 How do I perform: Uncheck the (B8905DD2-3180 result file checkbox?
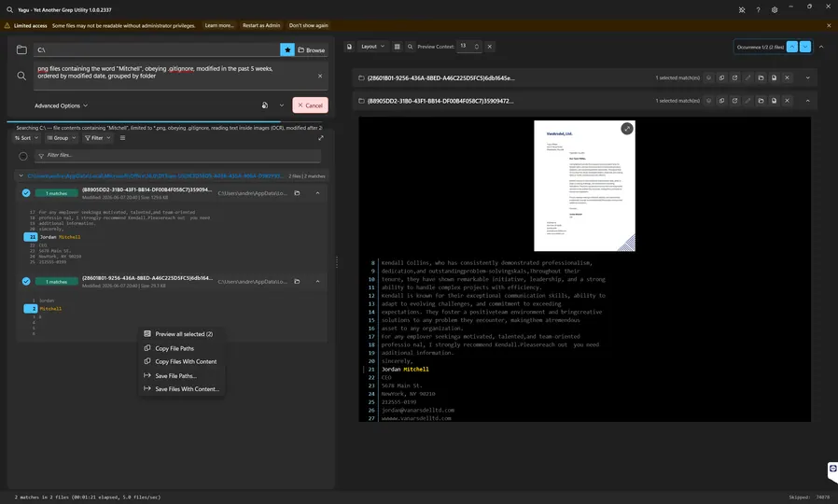[x=26, y=193]
